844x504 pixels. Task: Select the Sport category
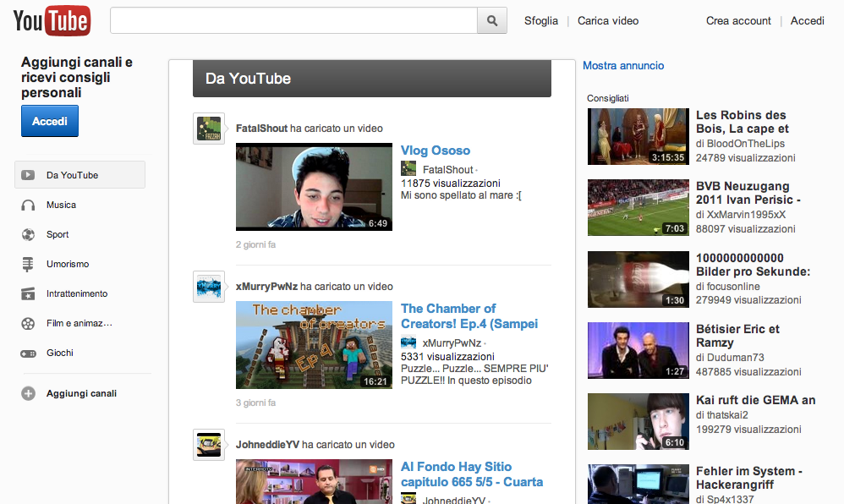57,234
